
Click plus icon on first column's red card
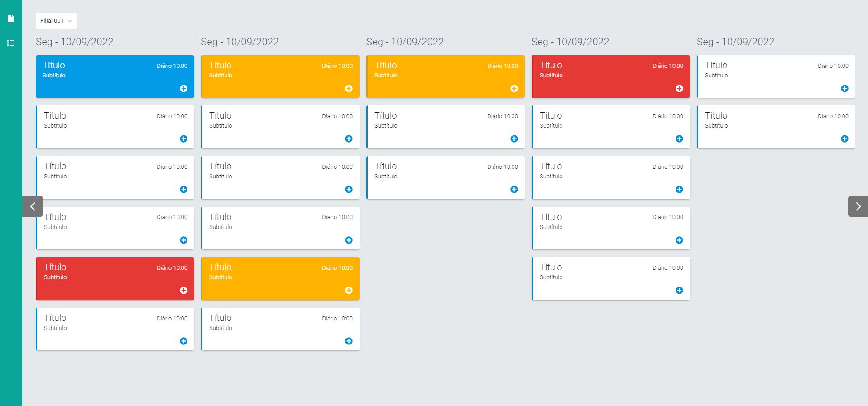pyautogui.click(x=183, y=291)
